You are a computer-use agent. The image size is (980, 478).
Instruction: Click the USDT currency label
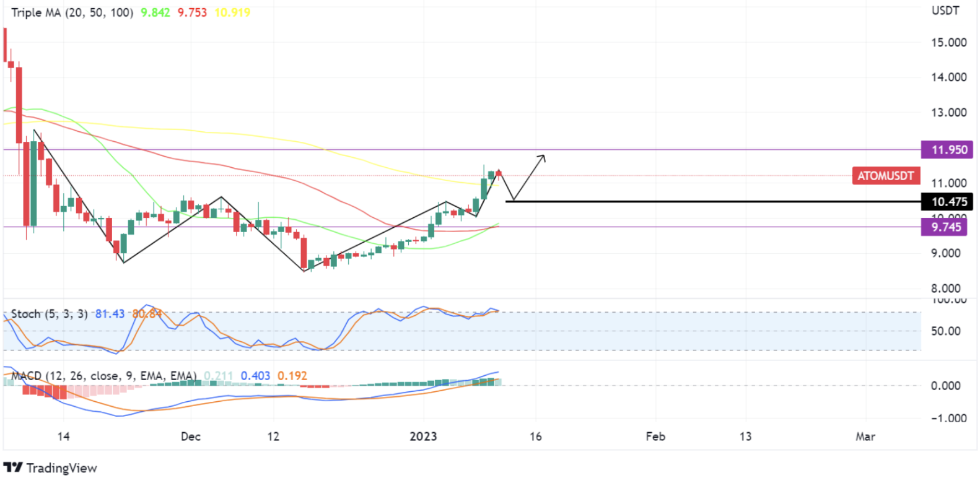(945, 11)
